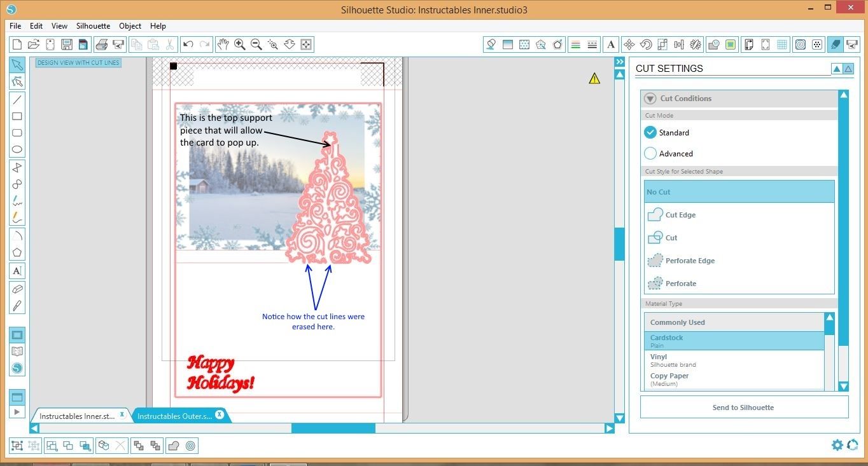Collapse the Cut Conditions section
The image size is (868, 466).
pyautogui.click(x=650, y=98)
